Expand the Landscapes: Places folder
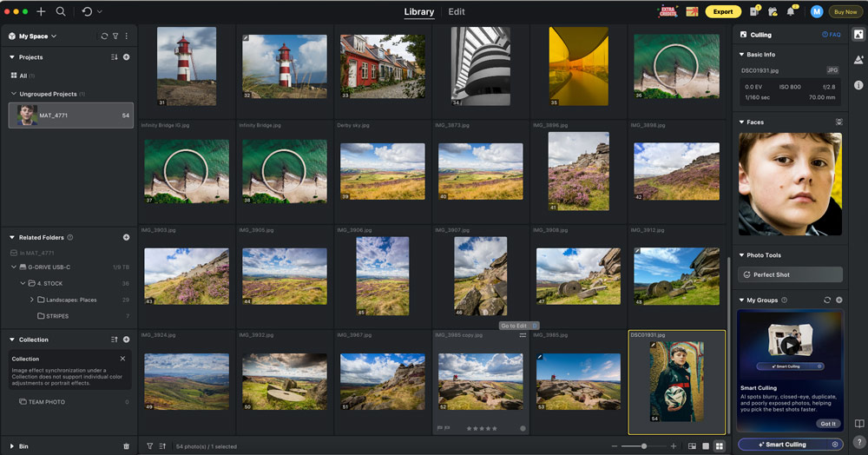 pos(31,300)
